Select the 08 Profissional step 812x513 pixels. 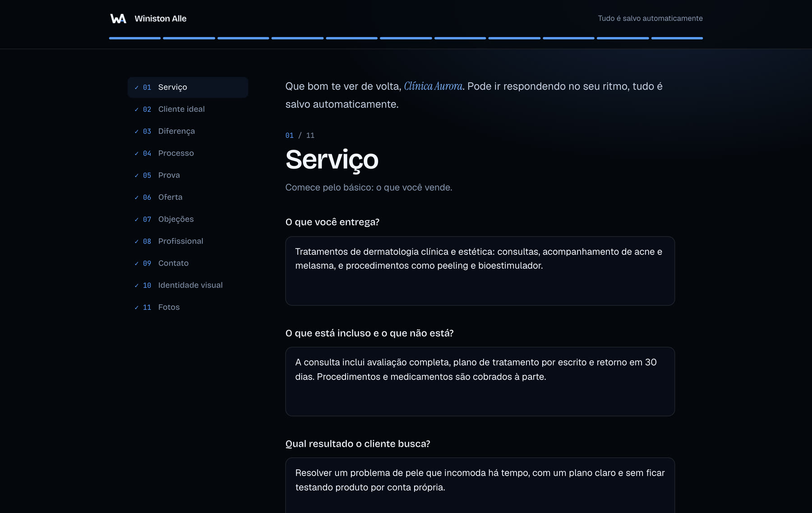tap(188, 241)
